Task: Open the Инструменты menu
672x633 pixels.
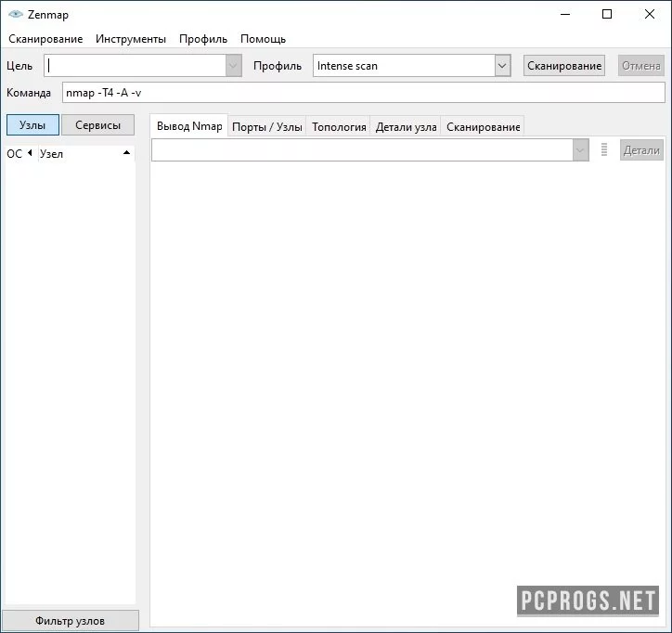Action: (131, 39)
